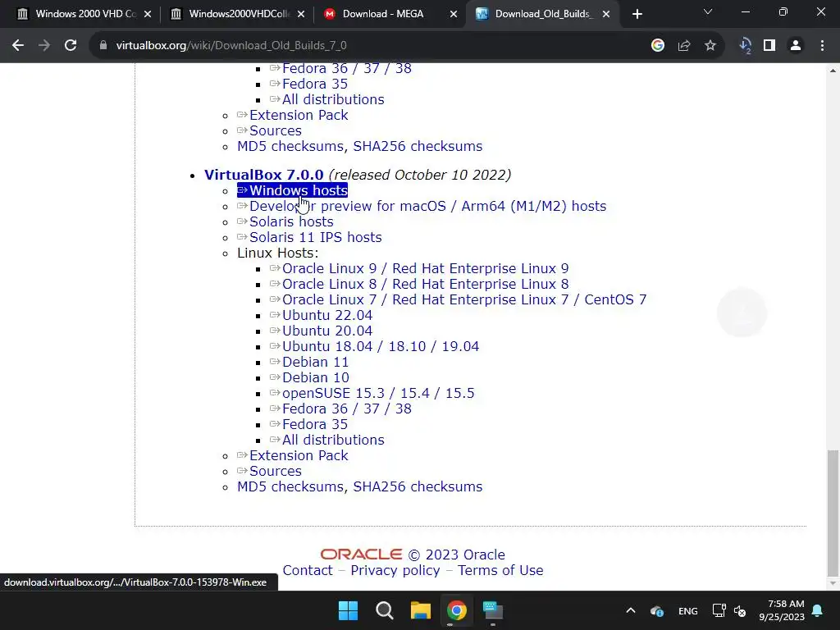Open Oracle Linux 8 / RHEL 8 link

(419, 284)
